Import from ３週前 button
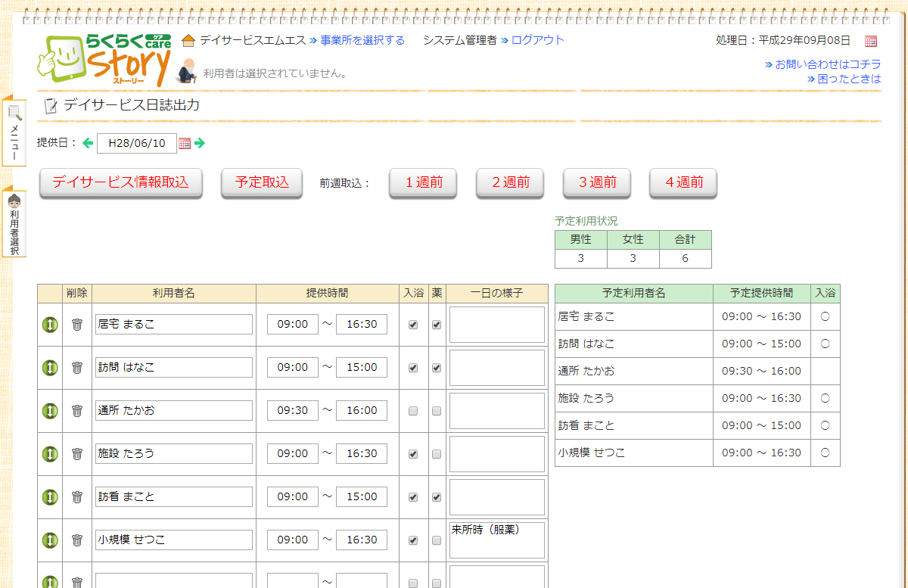This screenshot has width=908, height=588. pyautogui.click(x=597, y=182)
